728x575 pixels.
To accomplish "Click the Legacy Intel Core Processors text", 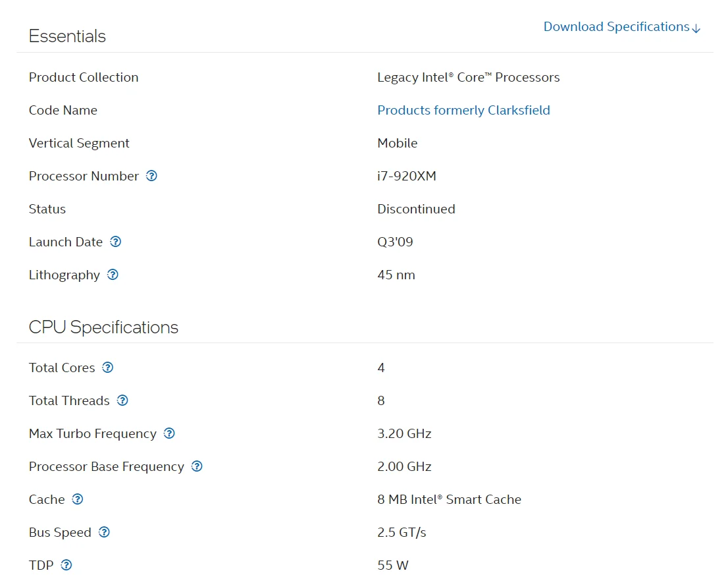I will pos(468,77).
